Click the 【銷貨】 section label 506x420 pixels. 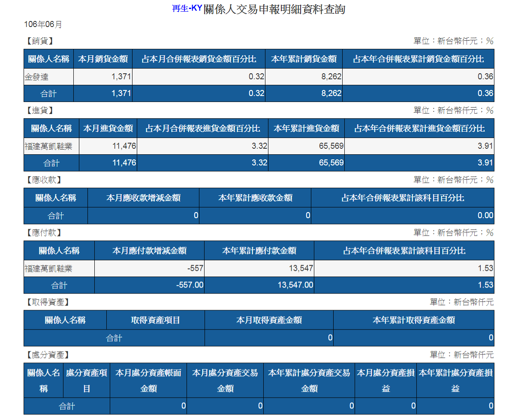click(x=40, y=41)
